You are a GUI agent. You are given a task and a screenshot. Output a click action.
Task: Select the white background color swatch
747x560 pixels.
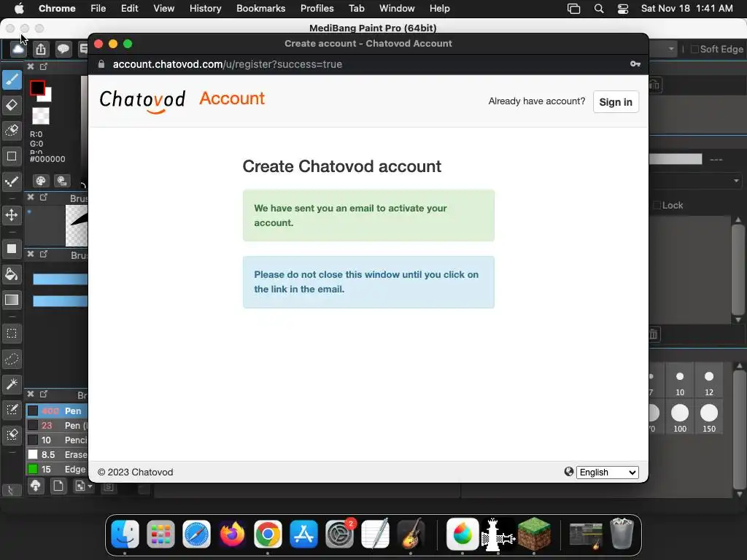(x=47, y=97)
